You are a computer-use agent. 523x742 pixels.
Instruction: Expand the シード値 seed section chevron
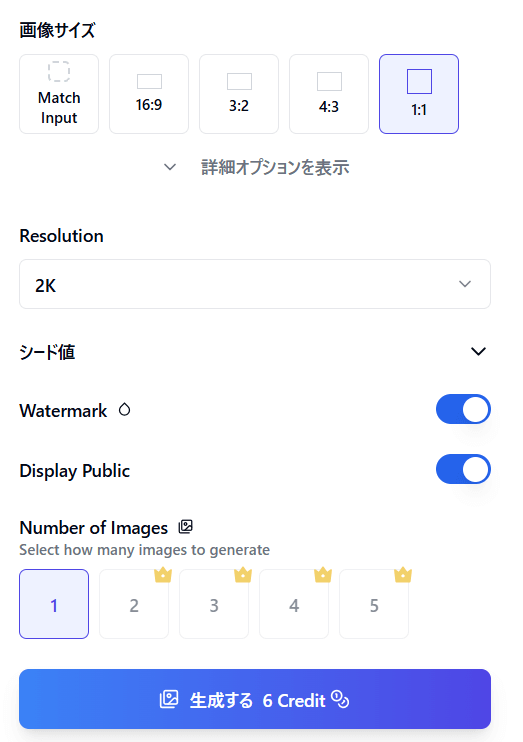coord(479,352)
